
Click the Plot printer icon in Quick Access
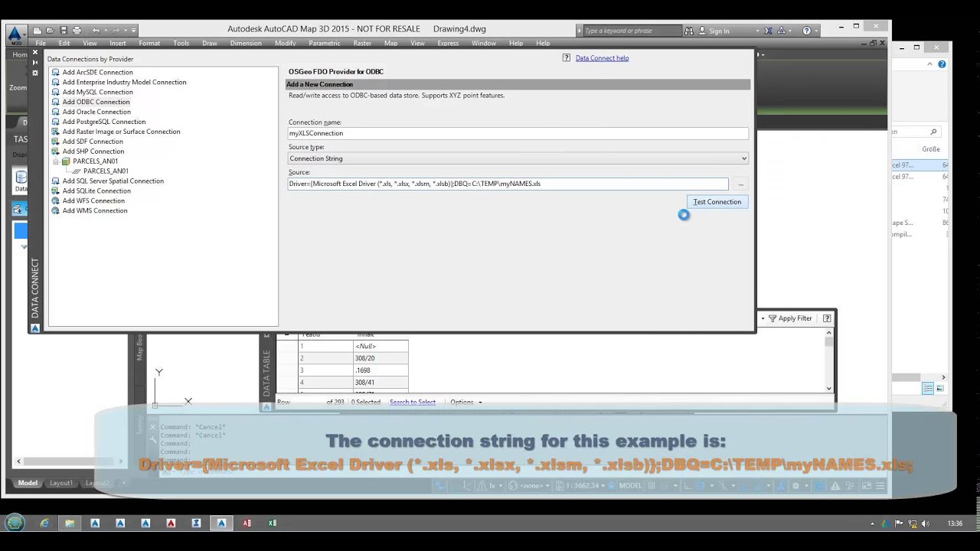click(x=77, y=31)
